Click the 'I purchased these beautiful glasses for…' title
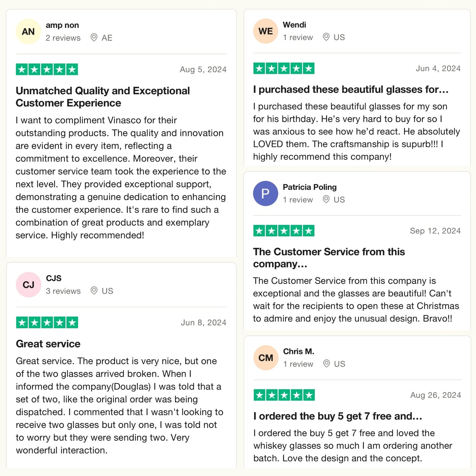The width and height of the screenshot is (476, 476). point(351,89)
